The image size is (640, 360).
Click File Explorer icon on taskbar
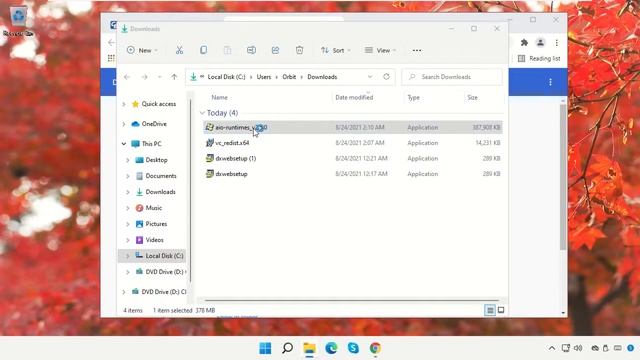tap(309, 348)
